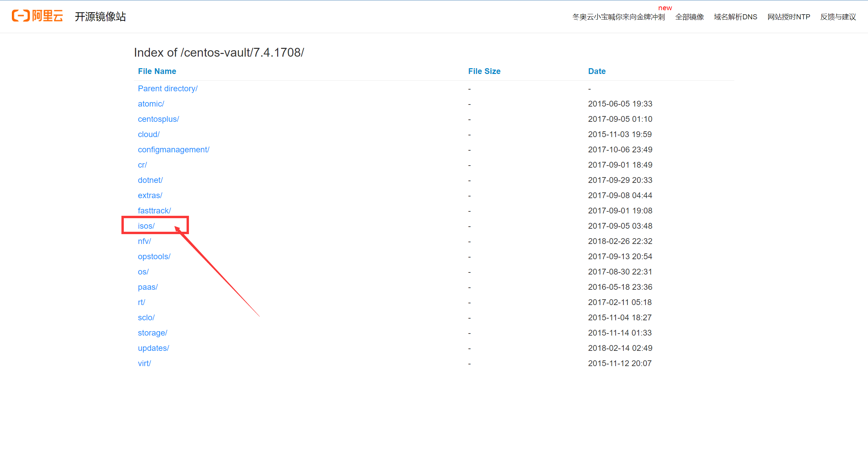This screenshot has height=455, width=868.
Task: Select the date 2017-09-05 01:10
Action: coord(620,119)
